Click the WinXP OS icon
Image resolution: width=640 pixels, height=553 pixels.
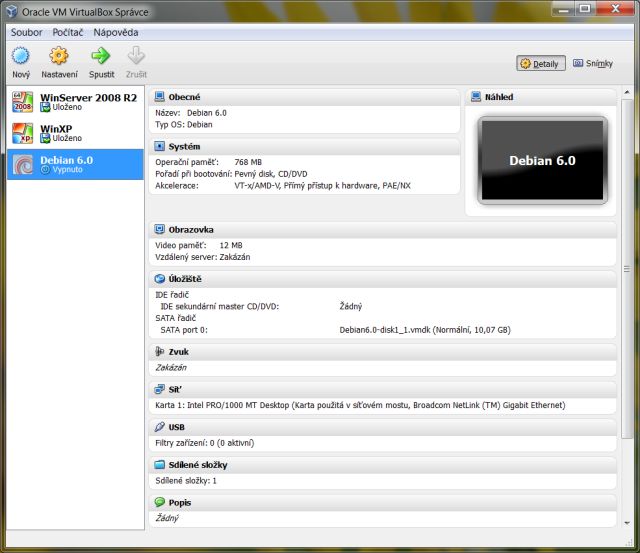coord(22,133)
